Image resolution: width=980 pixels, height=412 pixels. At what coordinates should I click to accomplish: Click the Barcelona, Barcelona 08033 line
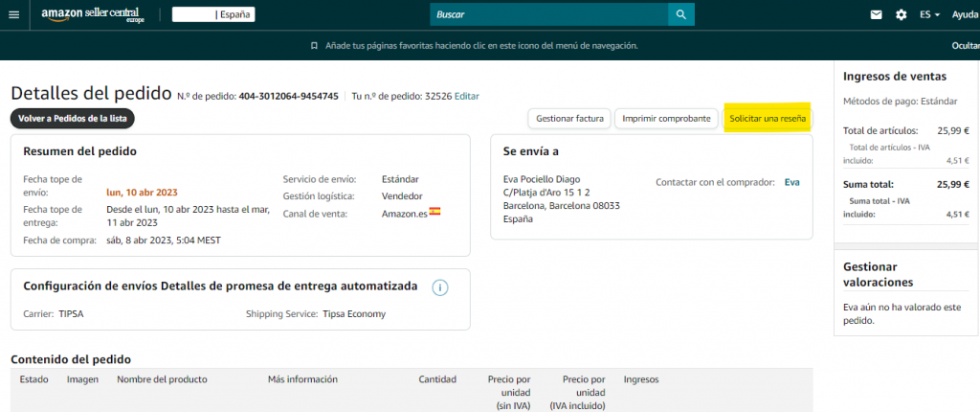point(561,205)
